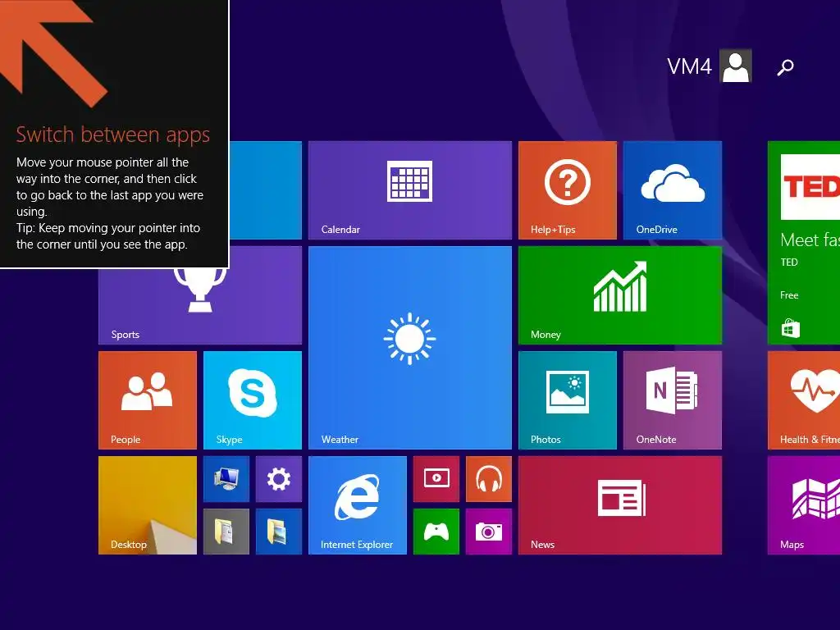Viewport: 840px width, 630px height.
Task: Open the Weather tile
Action: coord(410,348)
